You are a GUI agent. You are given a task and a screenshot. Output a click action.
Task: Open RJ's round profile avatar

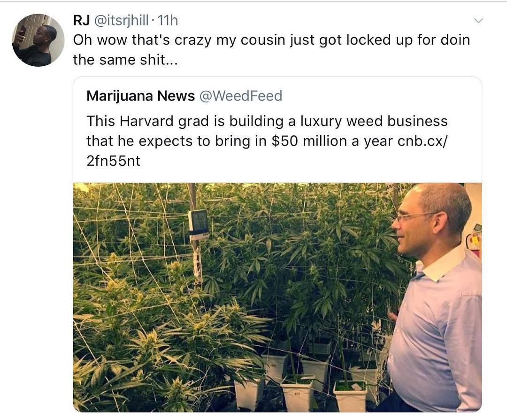(38, 40)
